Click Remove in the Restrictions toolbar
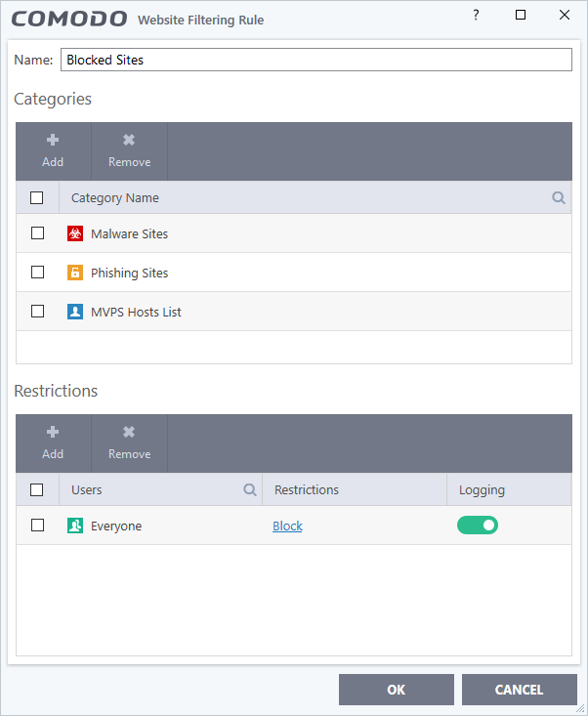The image size is (588, 716). (129, 442)
